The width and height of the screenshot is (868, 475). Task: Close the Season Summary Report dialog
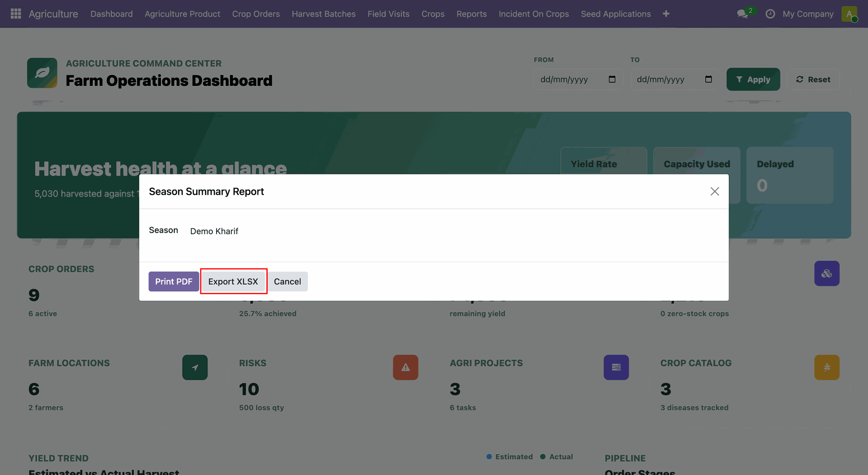pyautogui.click(x=715, y=192)
